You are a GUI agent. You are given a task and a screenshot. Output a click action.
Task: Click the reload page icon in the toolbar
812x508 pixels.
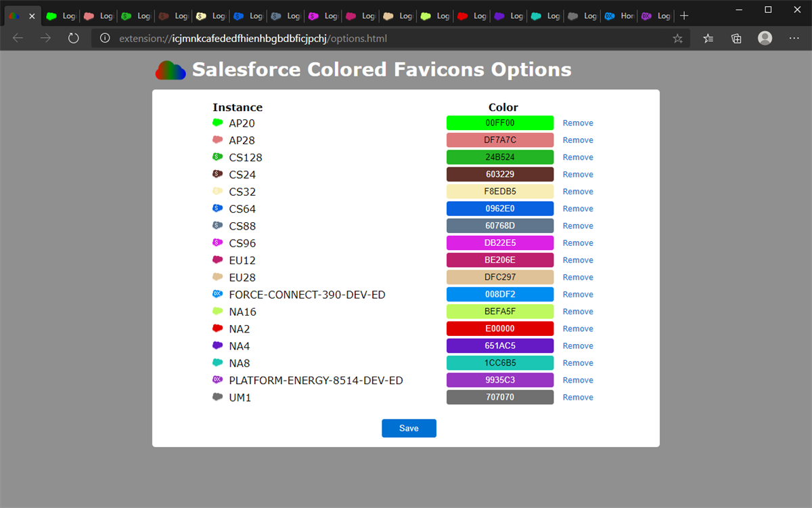[73, 39]
